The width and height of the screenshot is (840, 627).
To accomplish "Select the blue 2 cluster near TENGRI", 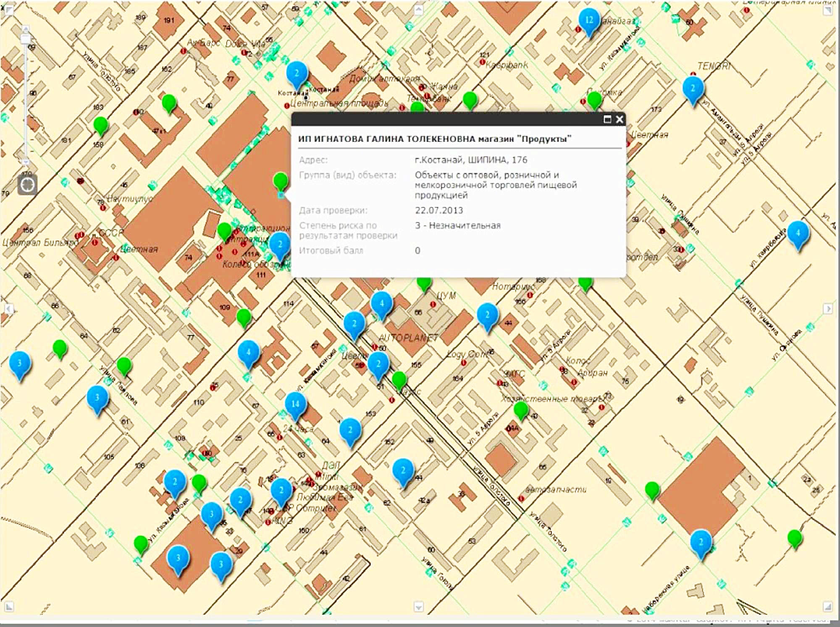I will tap(693, 89).
